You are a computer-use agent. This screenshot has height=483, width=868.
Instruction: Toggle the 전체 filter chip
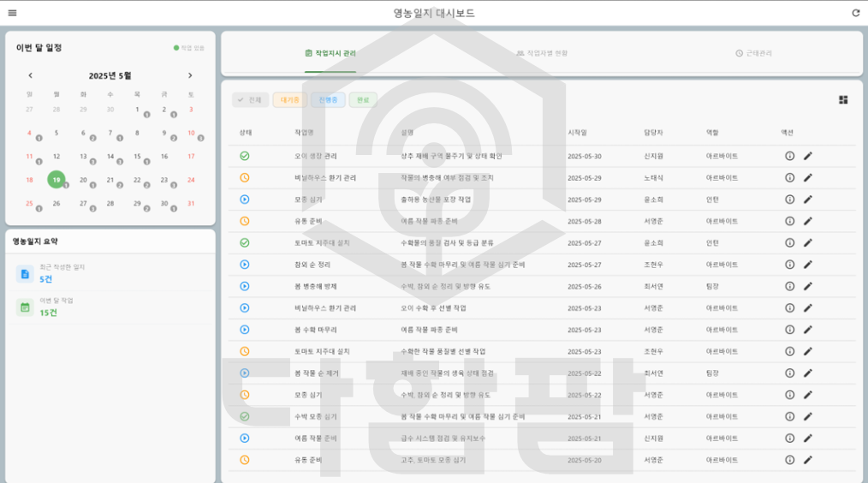tap(251, 100)
